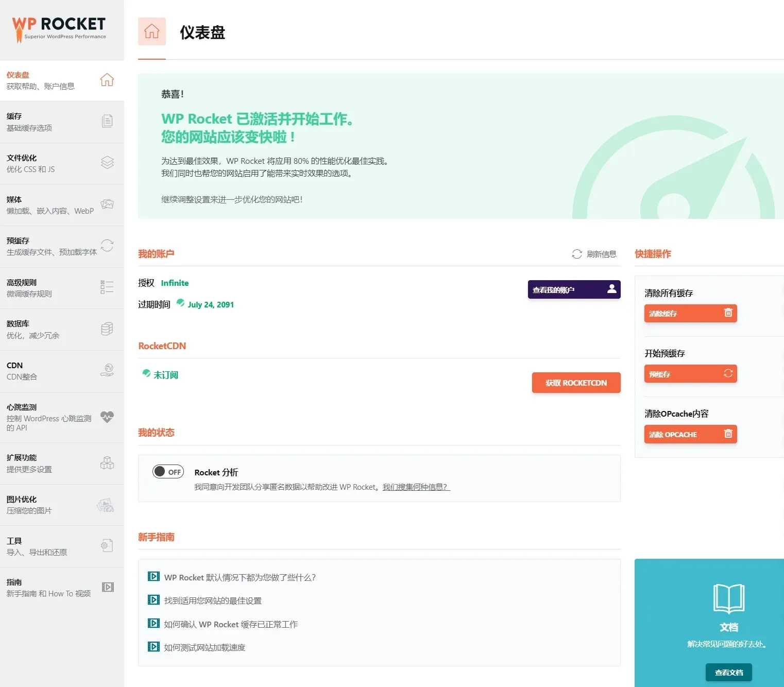
Task: Click the video icon beside 找到适用您网站的最佳设置
Action: click(x=154, y=599)
